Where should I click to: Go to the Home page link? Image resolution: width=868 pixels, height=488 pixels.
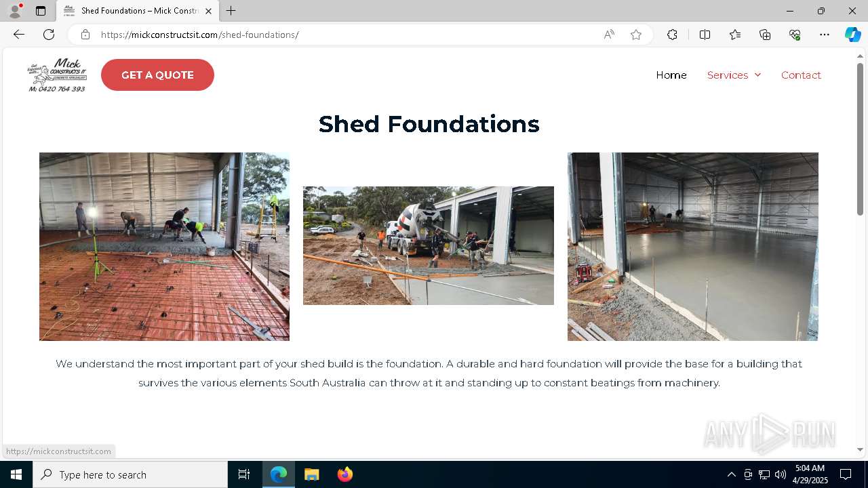coord(671,75)
